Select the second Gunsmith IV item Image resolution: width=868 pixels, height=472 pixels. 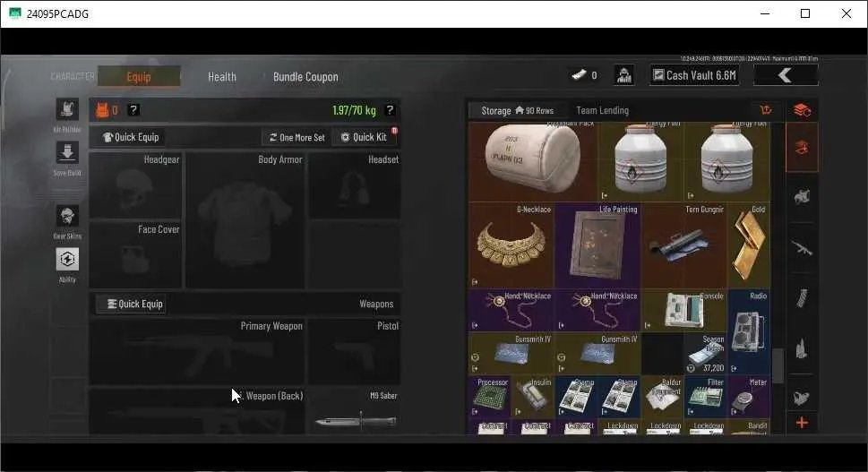point(597,354)
